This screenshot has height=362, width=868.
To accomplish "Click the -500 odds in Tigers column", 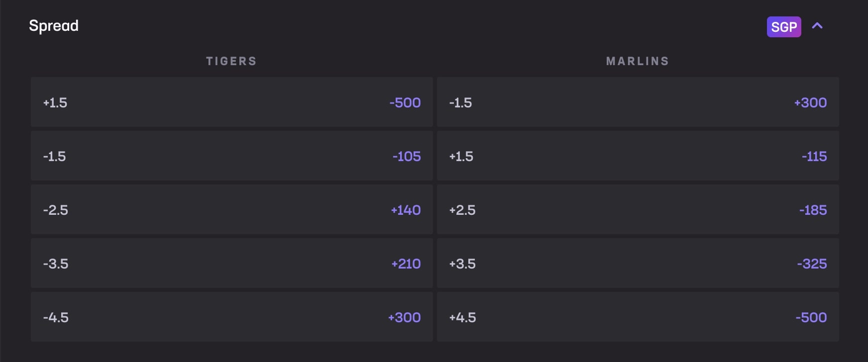I will click(405, 103).
